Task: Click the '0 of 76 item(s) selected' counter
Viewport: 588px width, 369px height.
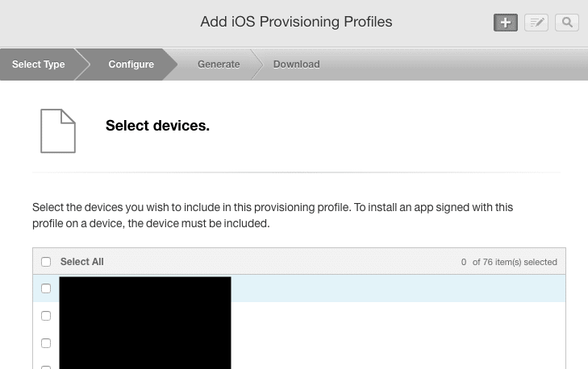Action: tap(508, 262)
